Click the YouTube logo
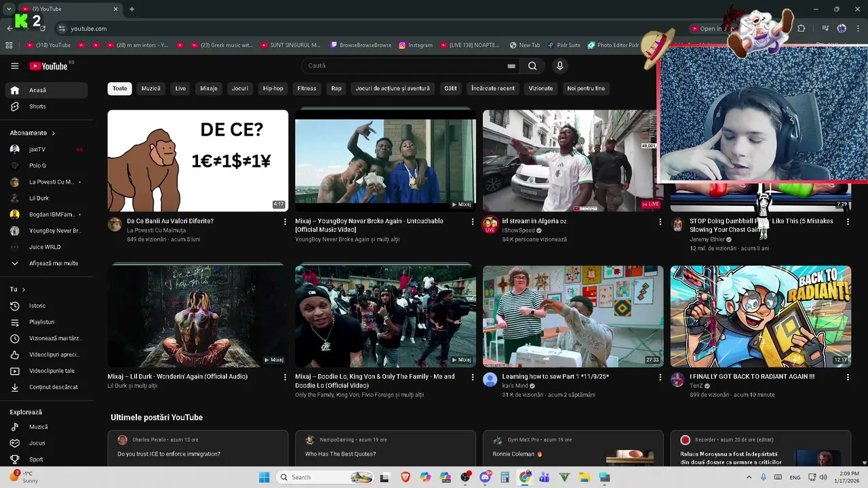The width and height of the screenshot is (868, 488). pyautogui.click(x=49, y=66)
